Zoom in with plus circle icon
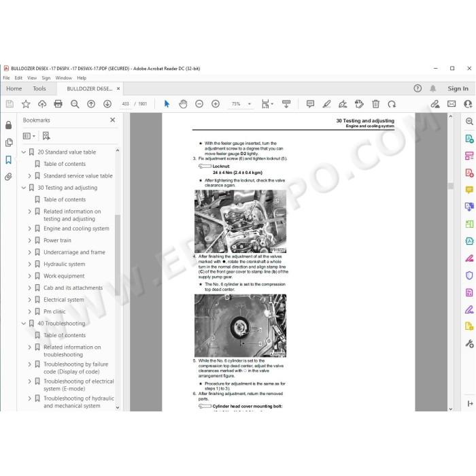Screen dimensions: 476x476 click(216, 104)
